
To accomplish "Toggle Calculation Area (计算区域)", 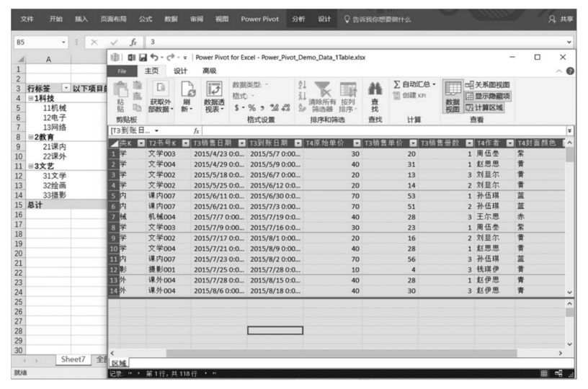I will (x=484, y=108).
